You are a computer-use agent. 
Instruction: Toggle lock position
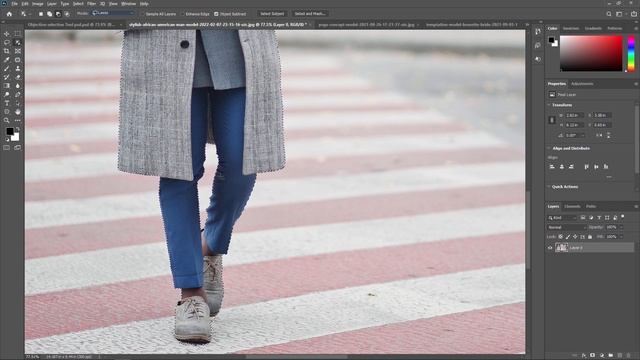coord(575,237)
